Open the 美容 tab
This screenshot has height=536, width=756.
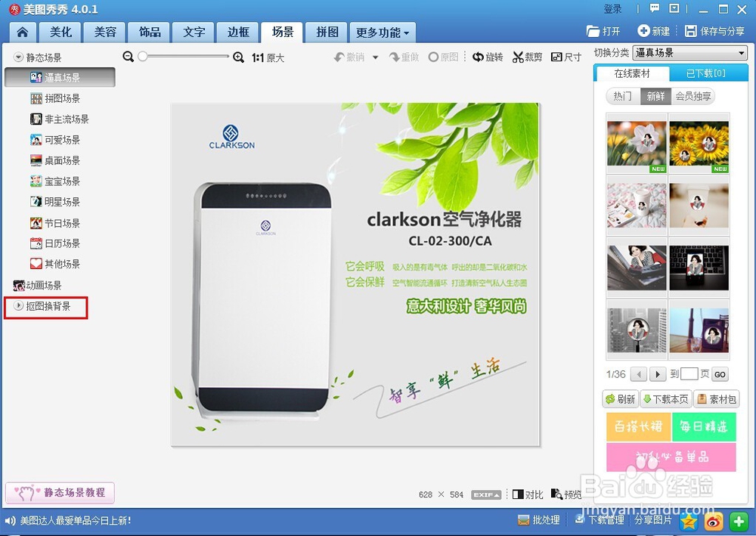pos(105,33)
